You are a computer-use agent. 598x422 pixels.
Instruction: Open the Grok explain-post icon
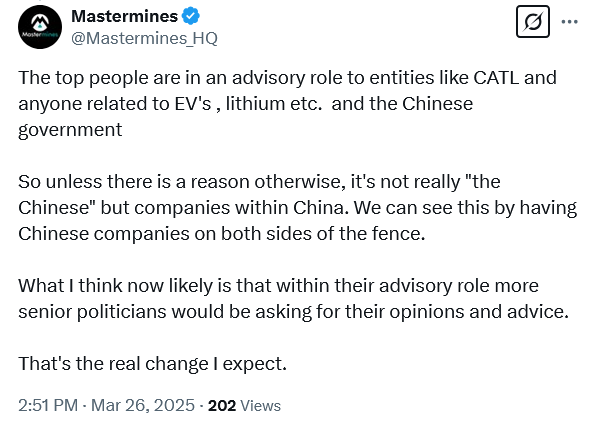[532, 22]
